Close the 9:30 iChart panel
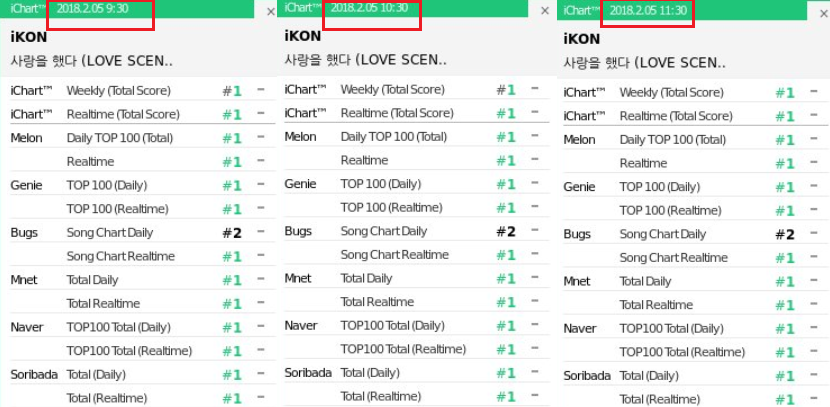Viewport: 830px width, 407px height. [271, 11]
